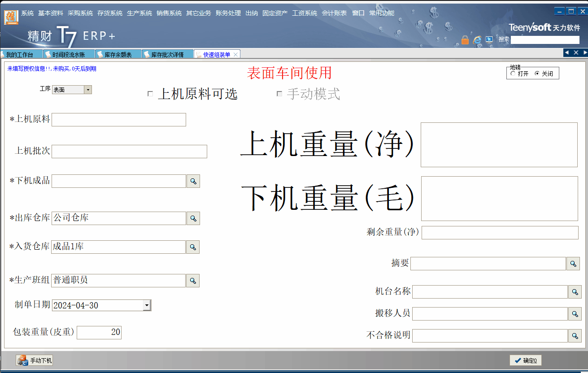Click the 上机原料 input field
The width and height of the screenshot is (588, 373).
tap(119, 120)
